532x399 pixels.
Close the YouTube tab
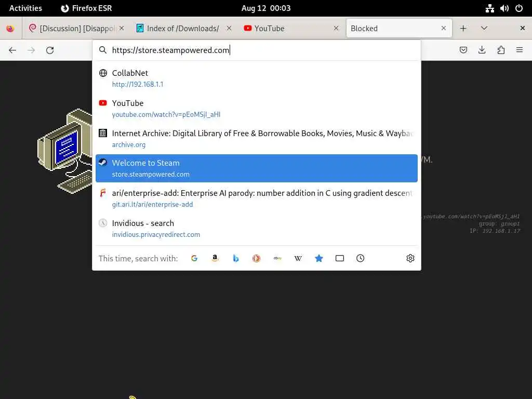[336, 28]
